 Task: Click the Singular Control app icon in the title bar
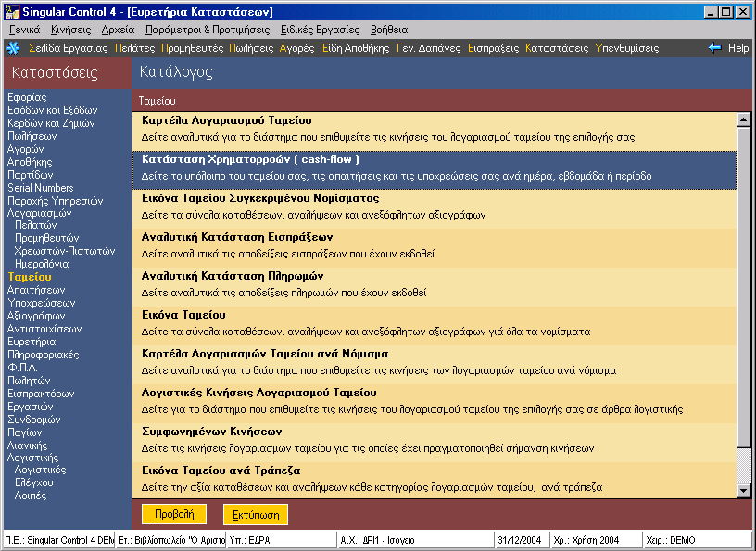tap(12, 11)
